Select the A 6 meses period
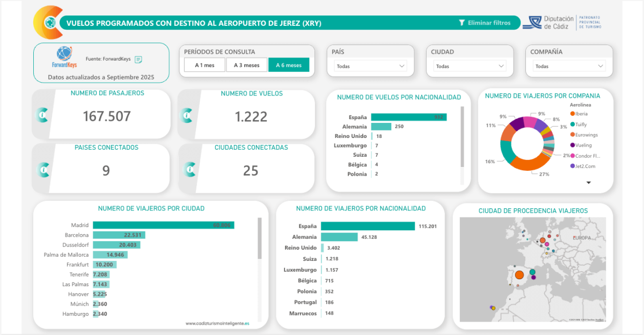 click(x=289, y=65)
